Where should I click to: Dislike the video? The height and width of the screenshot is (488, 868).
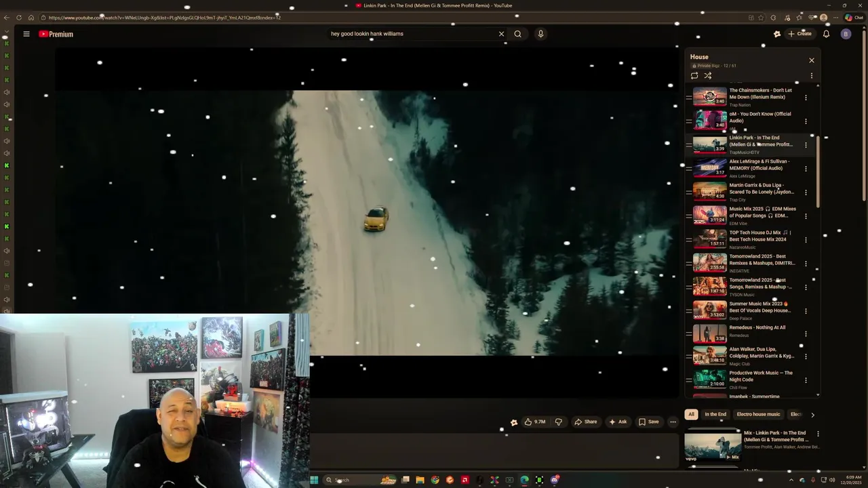559,422
